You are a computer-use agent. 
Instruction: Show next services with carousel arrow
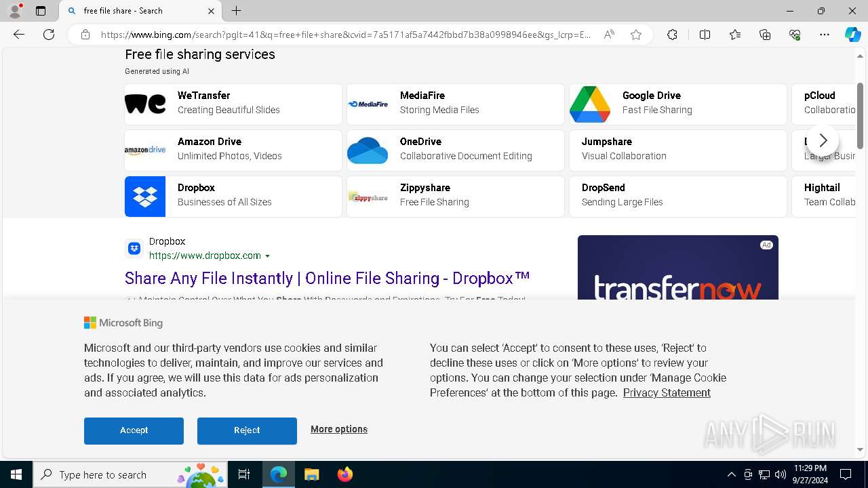point(823,140)
